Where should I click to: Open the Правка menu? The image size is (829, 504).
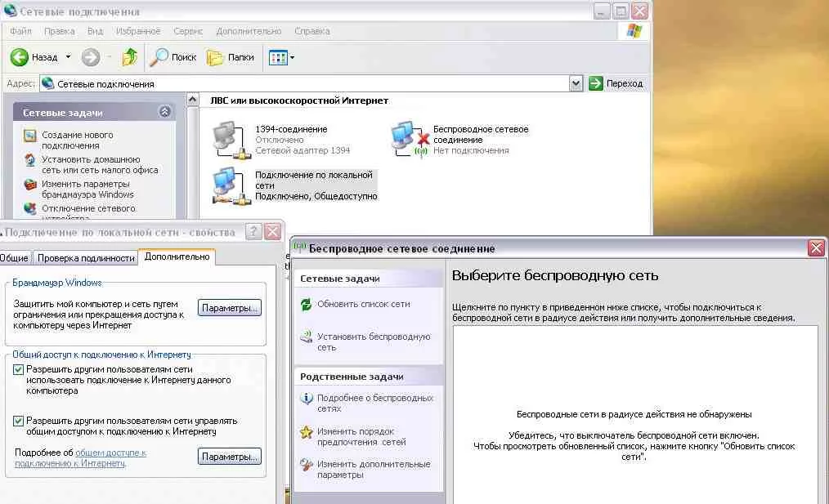click(59, 31)
